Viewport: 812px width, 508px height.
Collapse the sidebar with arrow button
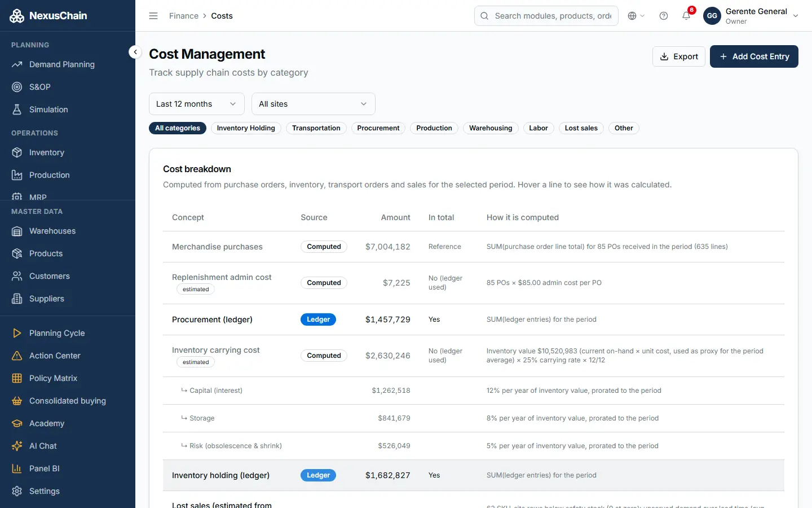pyautogui.click(x=135, y=52)
